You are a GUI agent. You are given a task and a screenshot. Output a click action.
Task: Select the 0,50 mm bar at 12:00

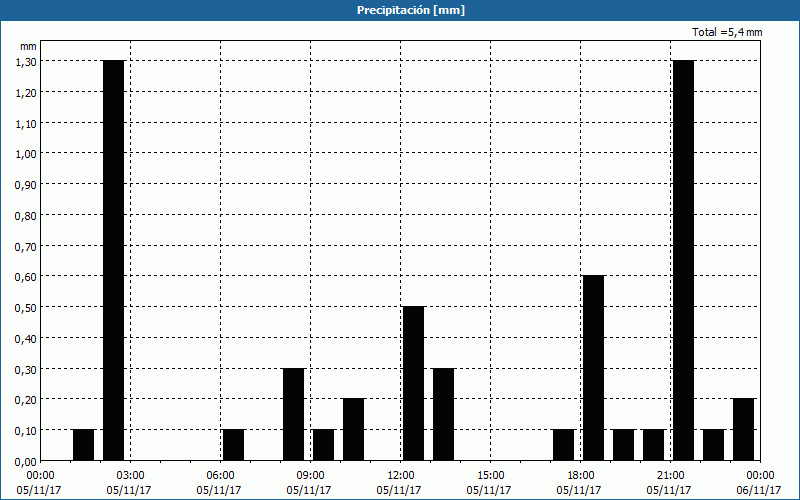[414, 384]
